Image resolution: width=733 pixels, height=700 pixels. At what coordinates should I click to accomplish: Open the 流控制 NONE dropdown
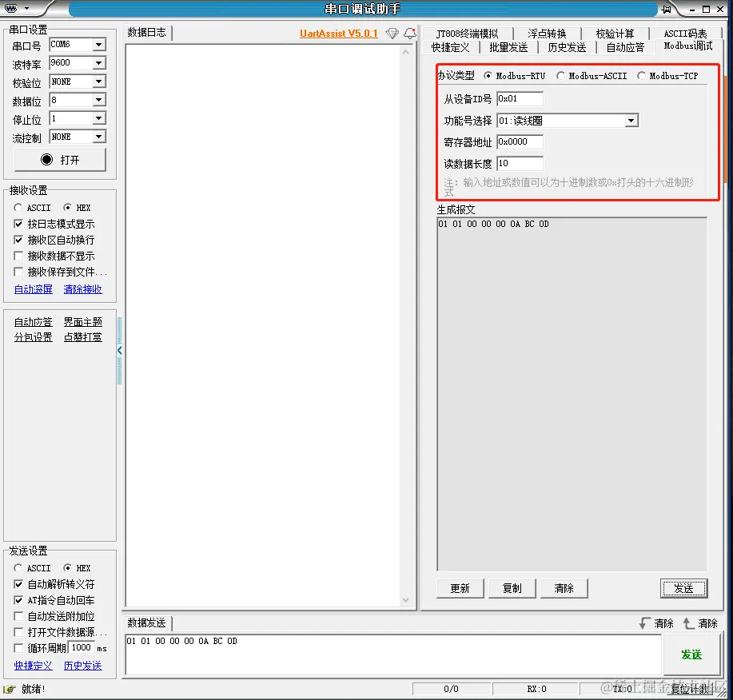click(98, 137)
